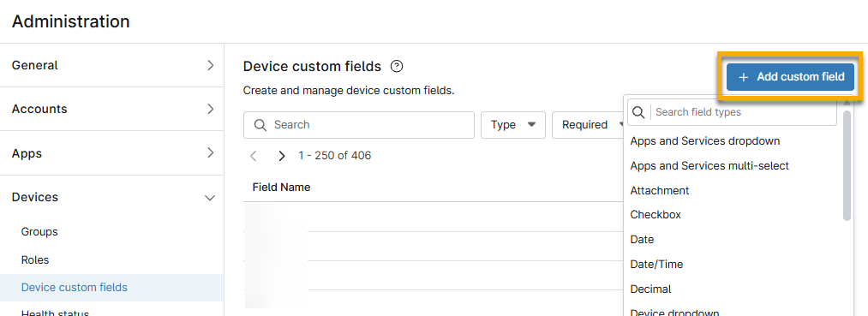This screenshot has width=868, height=316.
Task: Select Device dropdown field type
Action: click(x=674, y=312)
